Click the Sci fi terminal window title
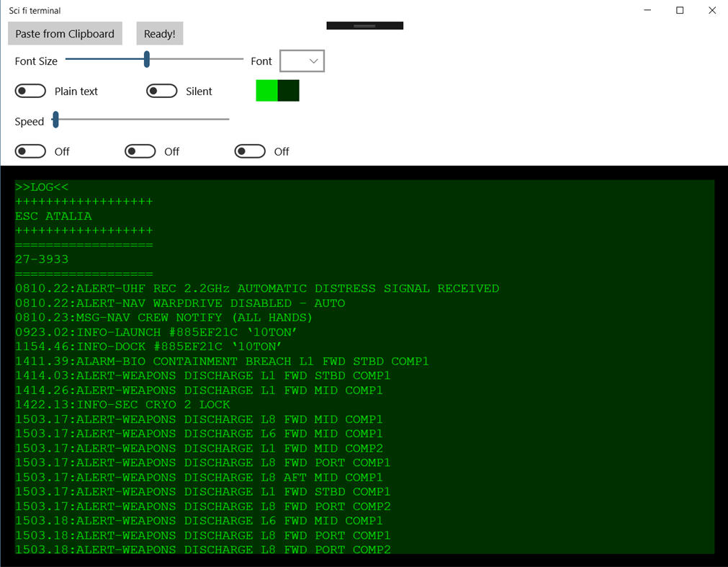This screenshot has width=728, height=567. tap(33, 10)
